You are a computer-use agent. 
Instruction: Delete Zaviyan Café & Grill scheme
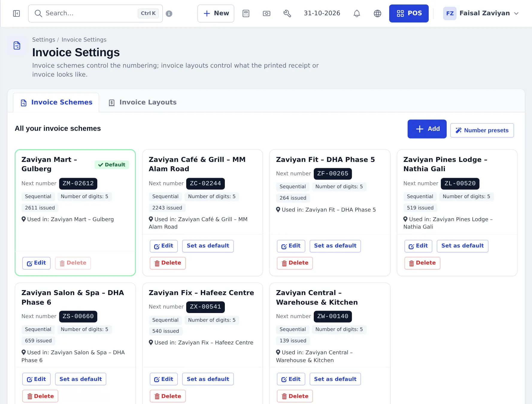click(168, 263)
